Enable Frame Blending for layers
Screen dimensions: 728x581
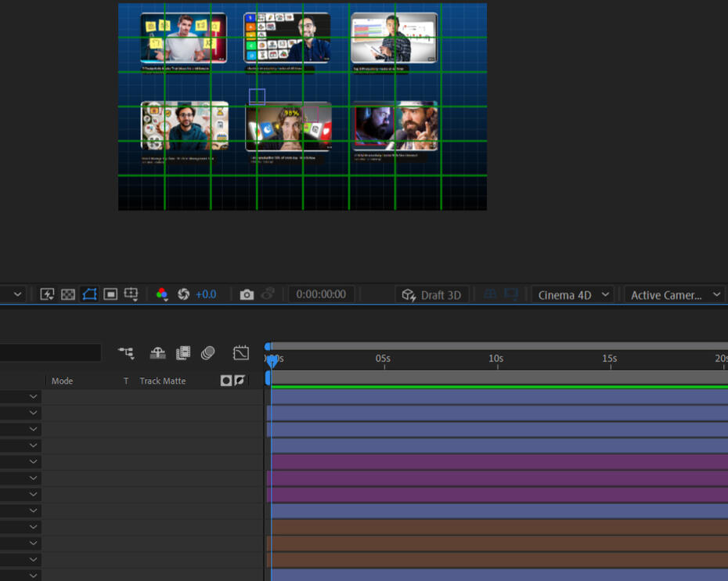click(183, 353)
